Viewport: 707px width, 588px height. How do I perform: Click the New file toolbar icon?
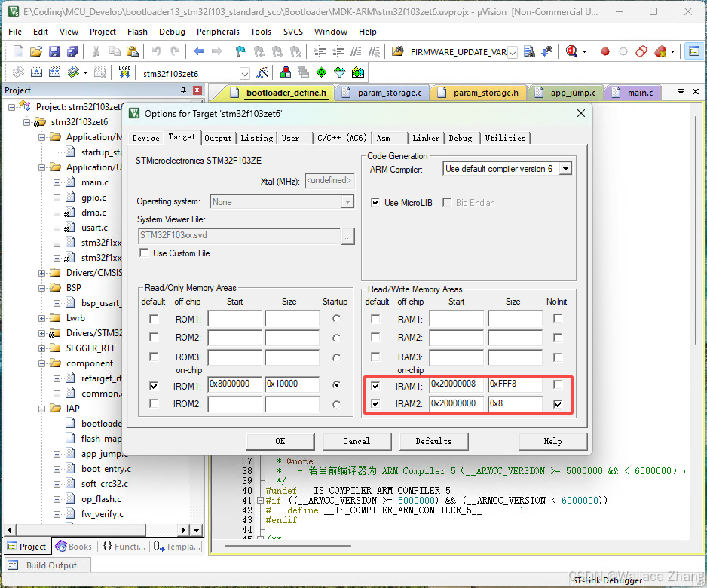pos(18,51)
